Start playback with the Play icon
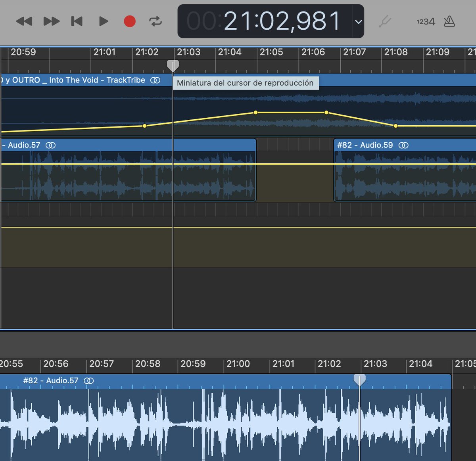The width and height of the screenshot is (476, 461). point(103,22)
